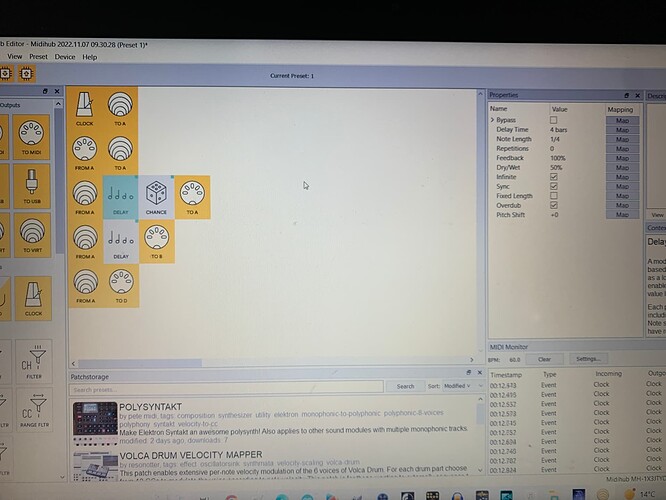The width and height of the screenshot is (666, 500).
Task: Pick the CLOCK pipe in the palette
Action: [x=33, y=298]
